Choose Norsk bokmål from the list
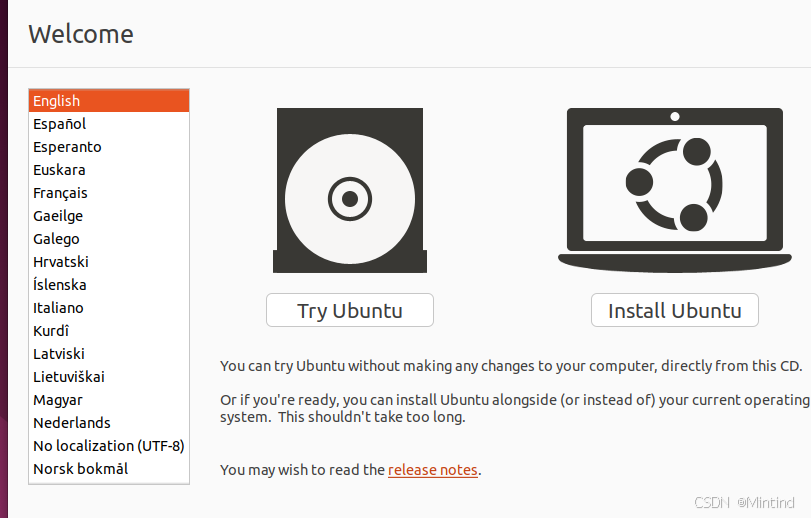This screenshot has width=811, height=518. click(109, 469)
